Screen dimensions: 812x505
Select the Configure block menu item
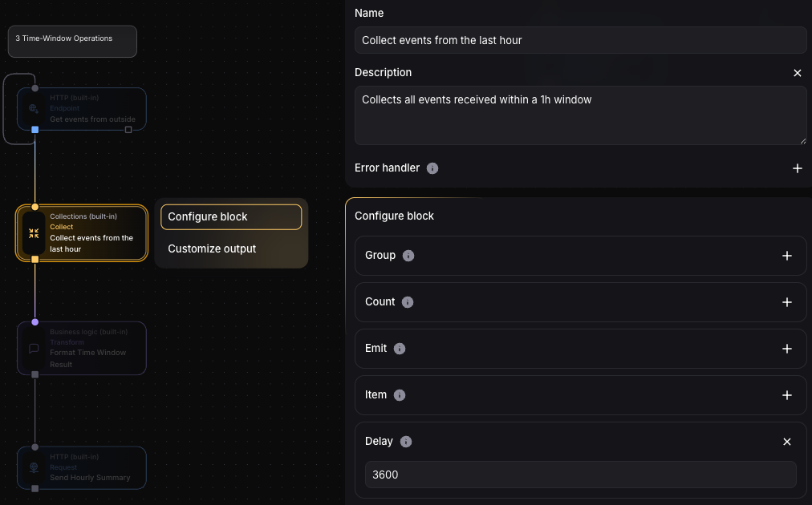(231, 217)
